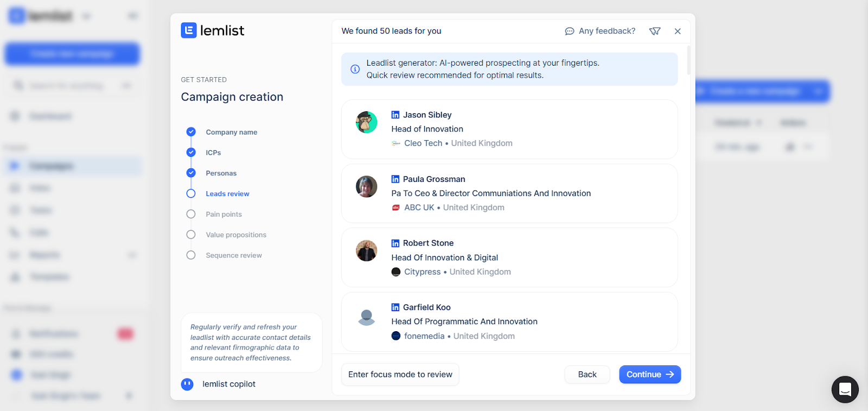Open the Pain points step label
The image size is (868, 411).
click(x=224, y=214)
